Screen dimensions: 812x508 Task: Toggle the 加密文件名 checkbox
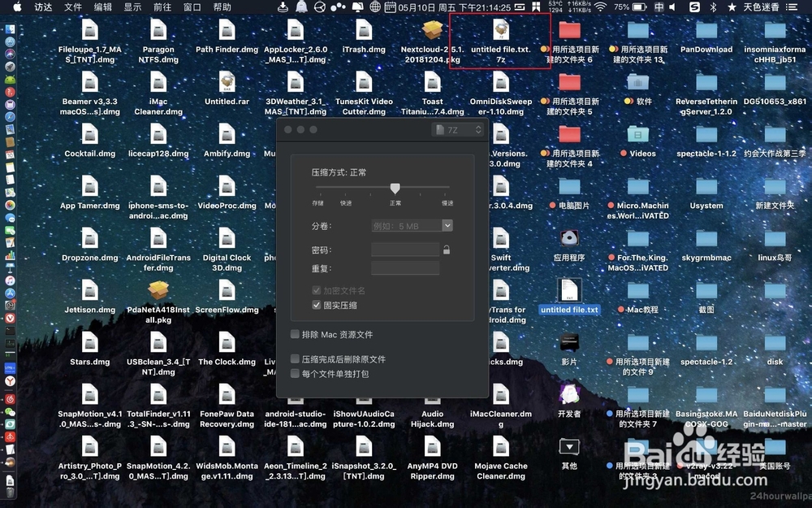tap(317, 290)
